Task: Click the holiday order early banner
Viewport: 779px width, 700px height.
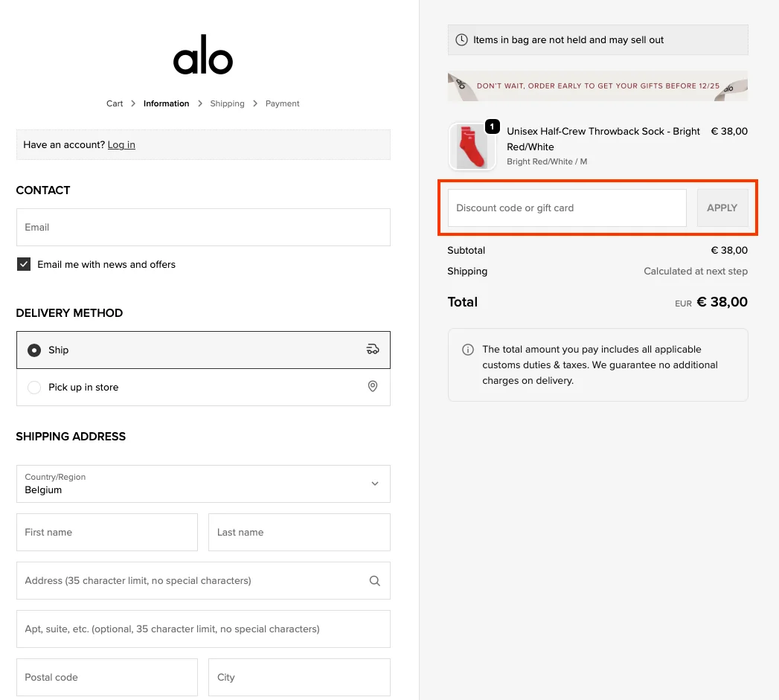Action: coord(597,86)
